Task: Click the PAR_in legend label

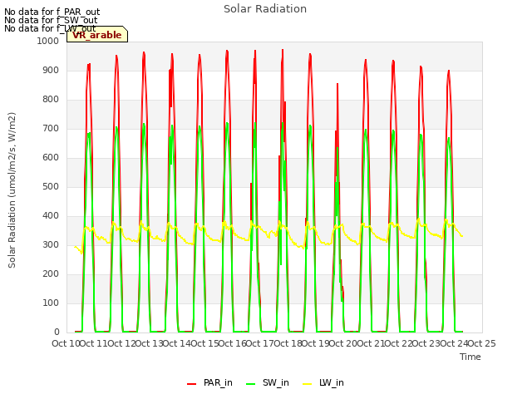Action: click(218, 382)
